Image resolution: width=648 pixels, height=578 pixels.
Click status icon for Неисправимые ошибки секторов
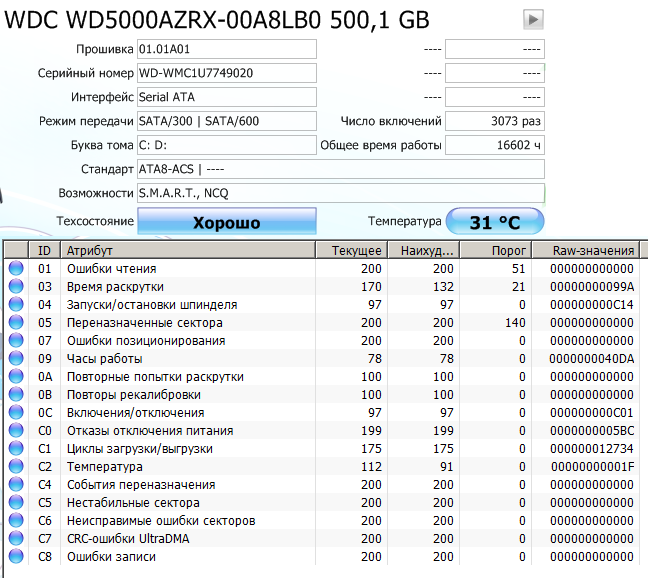coord(16,521)
